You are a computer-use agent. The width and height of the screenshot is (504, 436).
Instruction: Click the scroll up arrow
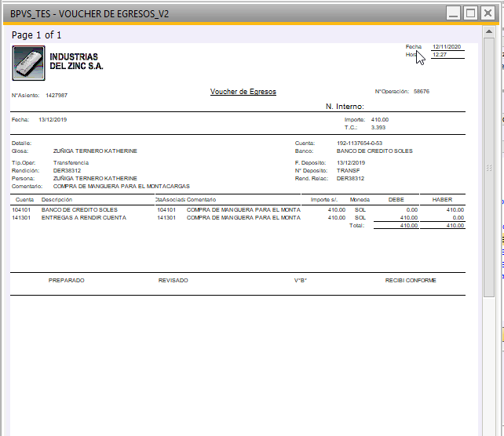[x=489, y=31]
